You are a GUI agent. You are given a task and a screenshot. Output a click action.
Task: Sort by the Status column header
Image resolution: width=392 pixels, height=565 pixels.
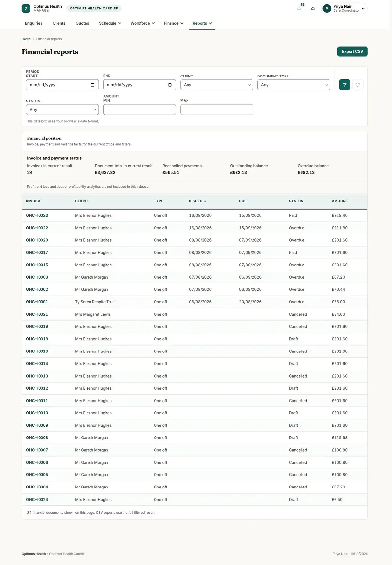(x=296, y=201)
